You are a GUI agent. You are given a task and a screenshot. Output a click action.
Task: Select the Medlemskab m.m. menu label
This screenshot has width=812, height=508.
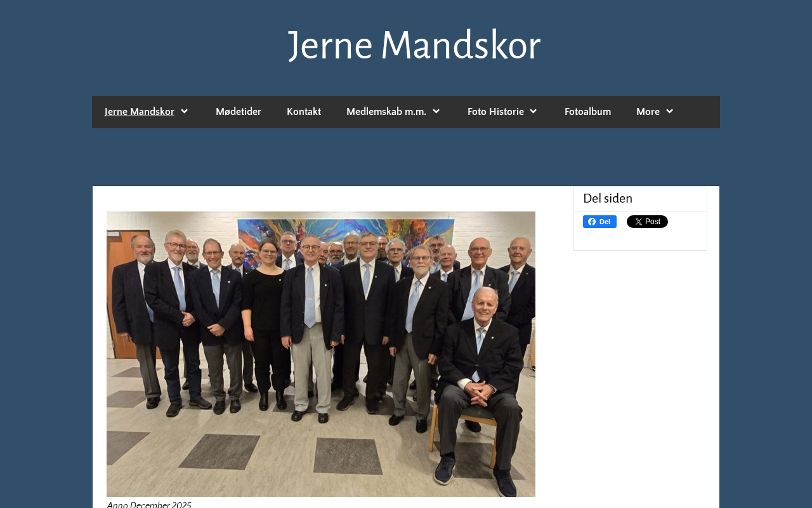pyautogui.click(x=386, y=112)
